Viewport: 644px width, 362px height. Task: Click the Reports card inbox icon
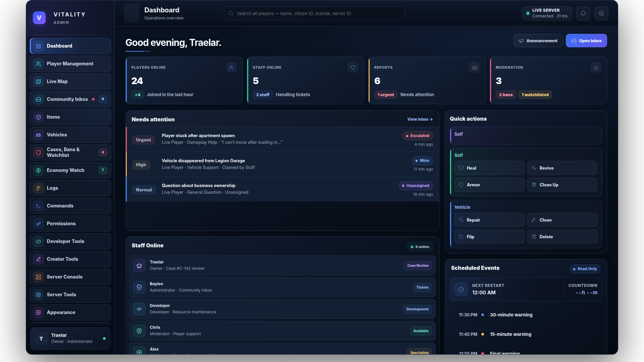(x=475, y=67)
